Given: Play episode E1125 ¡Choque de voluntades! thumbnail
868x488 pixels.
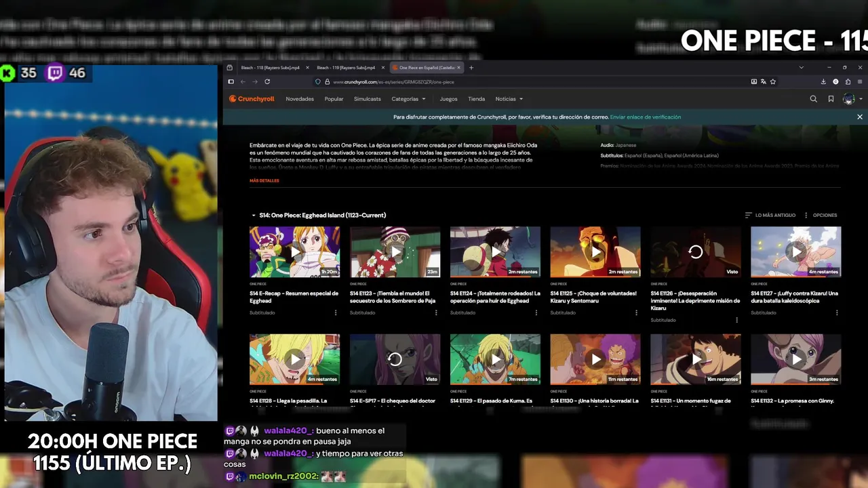Looking at the screenshot, I should (x=595, y=251).
